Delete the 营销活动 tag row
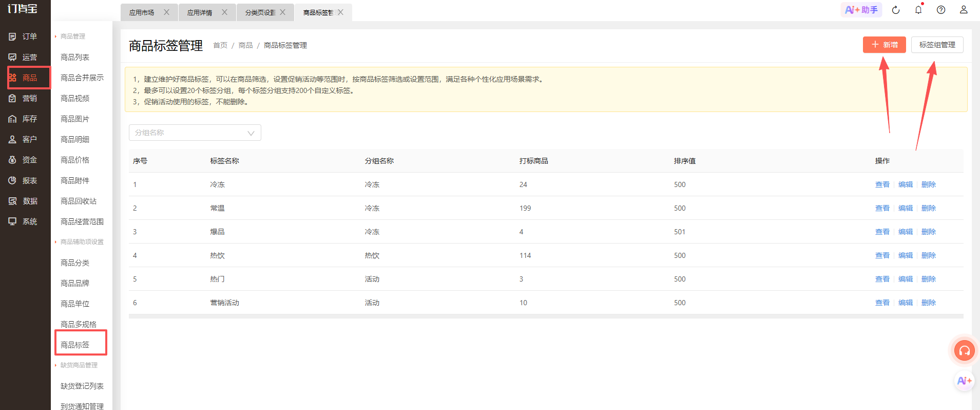The image size is (980, 410). pyautogui.click(x=929, y=303)
